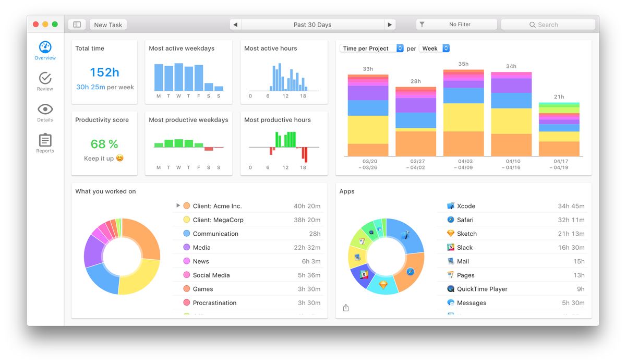Click the Past 30 Days date range button
626x364 pixels.
tap(312, 25)
